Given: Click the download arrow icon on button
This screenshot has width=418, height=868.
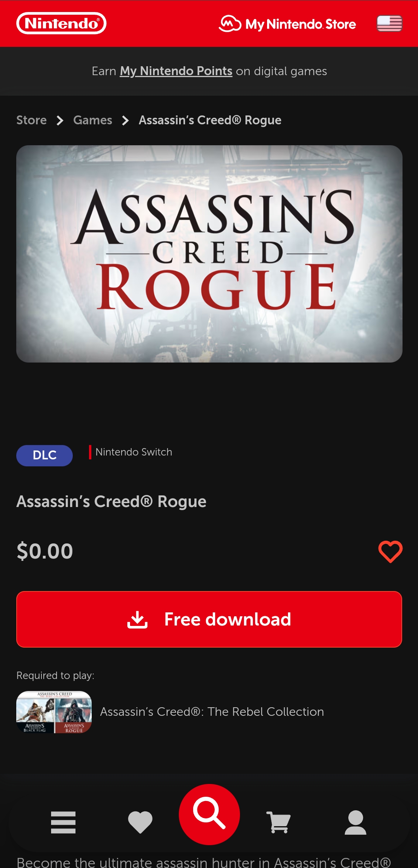Looking at the screenshot, I should tap(137, 619).
